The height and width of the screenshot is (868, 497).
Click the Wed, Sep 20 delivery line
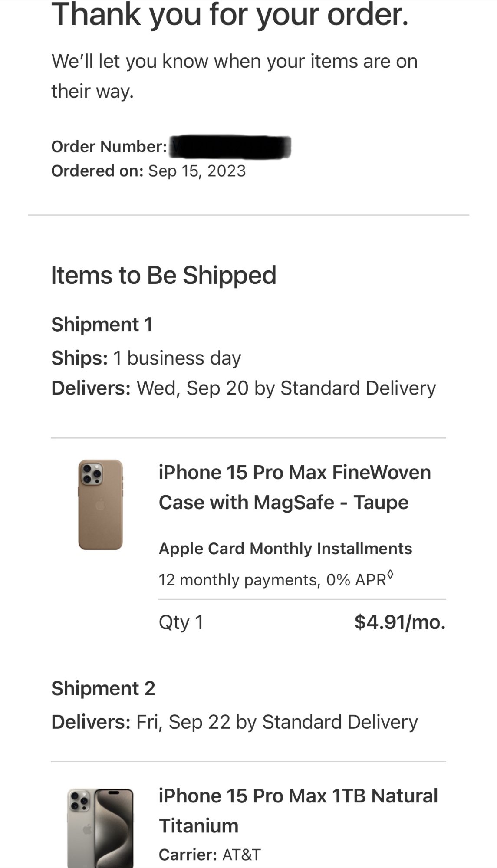[243, 388]
